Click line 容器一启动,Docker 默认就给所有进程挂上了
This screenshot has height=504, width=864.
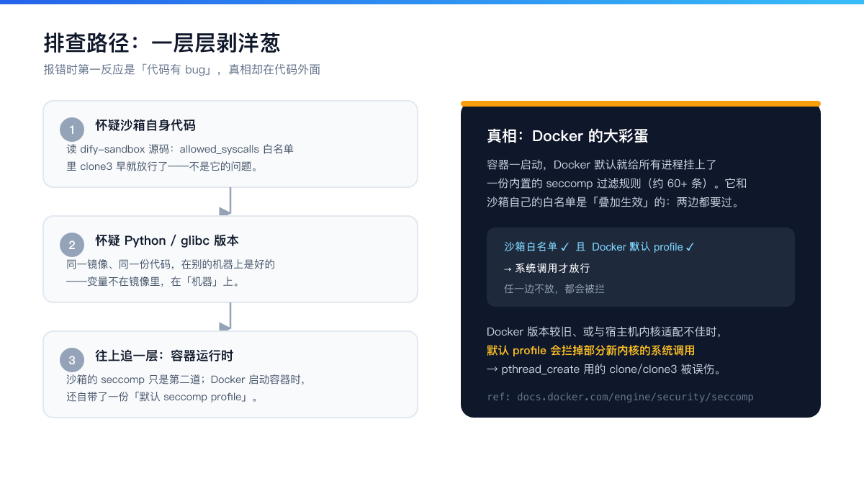pyautogui.click(x=601, y=165)
